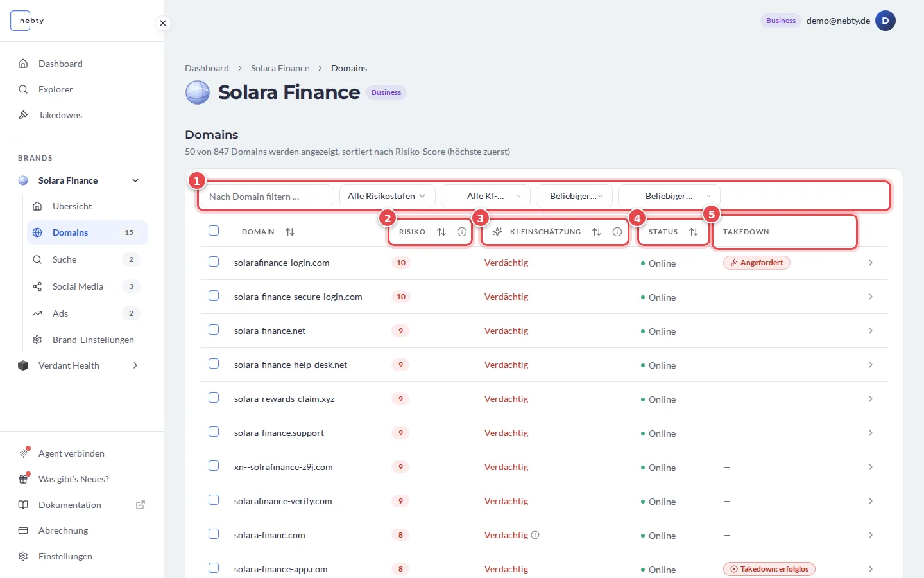Open Social Media under Solara Finance
This screenshot has width=924, height=578.
(87, 286)
